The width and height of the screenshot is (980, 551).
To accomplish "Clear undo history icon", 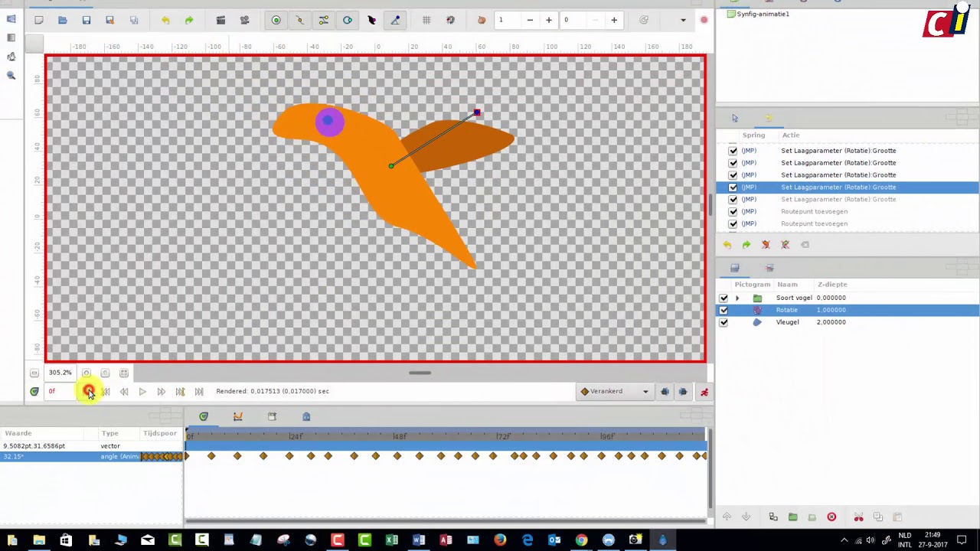I will (766, 245).
